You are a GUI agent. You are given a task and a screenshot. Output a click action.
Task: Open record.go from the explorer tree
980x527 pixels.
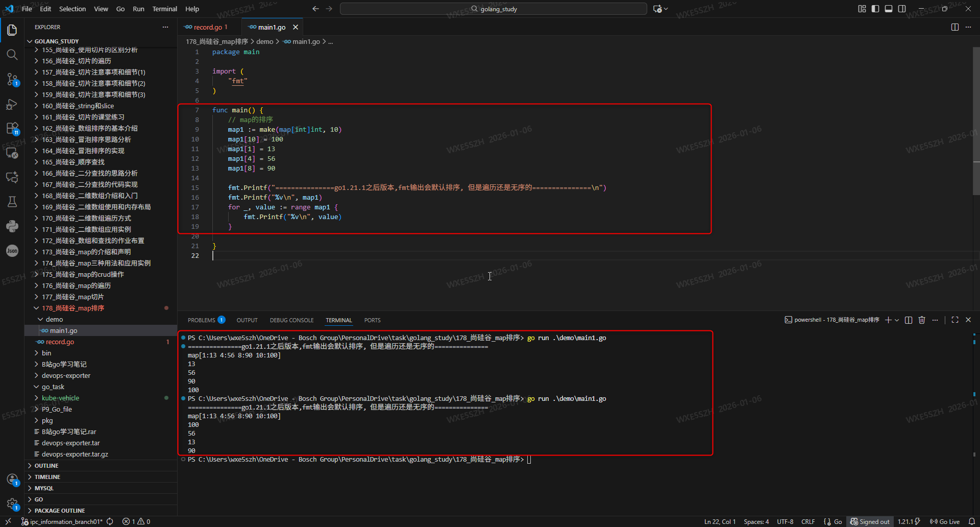click(x=101, y=342)
